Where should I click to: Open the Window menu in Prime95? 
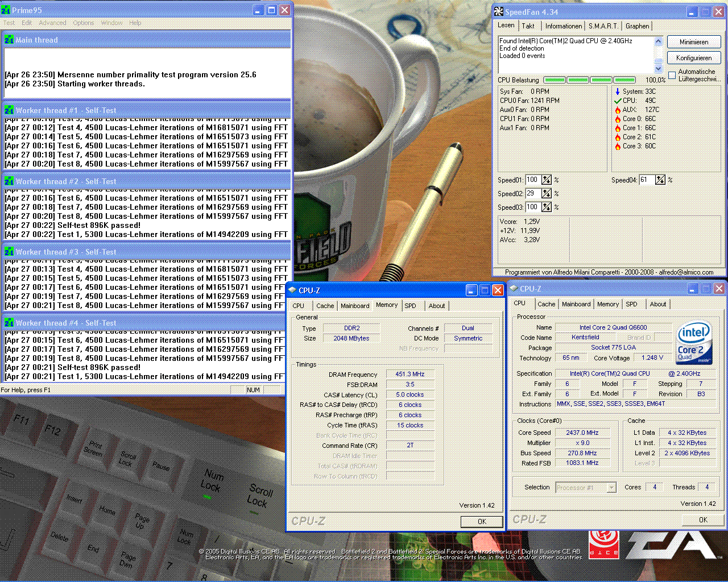tap(111, 23)
